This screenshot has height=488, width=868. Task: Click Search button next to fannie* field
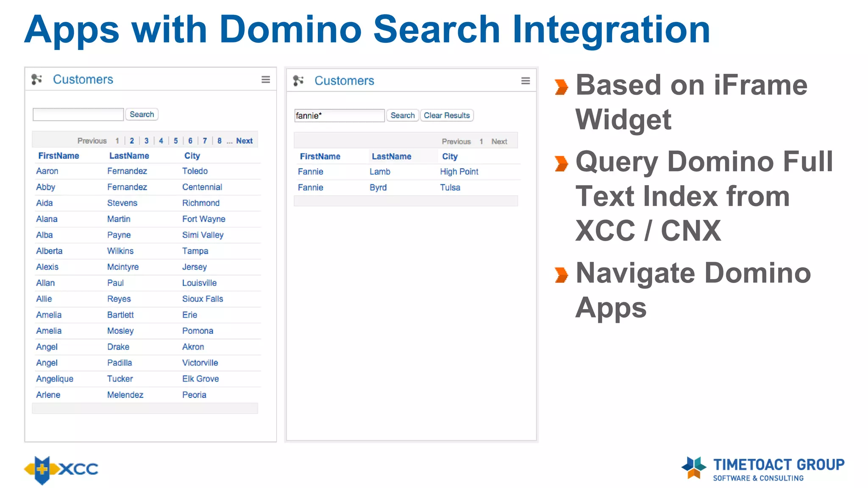[402, 116]
